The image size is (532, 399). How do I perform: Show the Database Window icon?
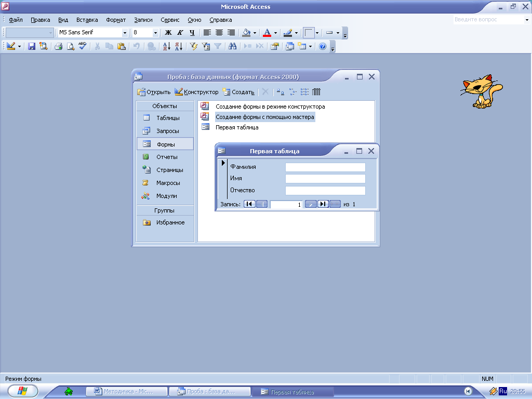pos(290,46)
